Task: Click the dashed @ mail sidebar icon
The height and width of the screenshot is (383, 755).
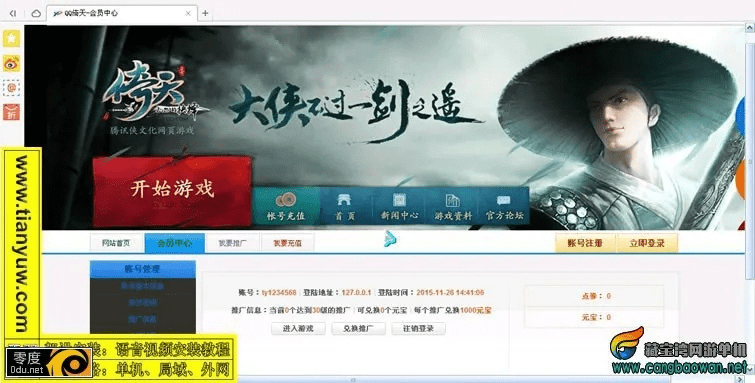Action: coord(12,88)
